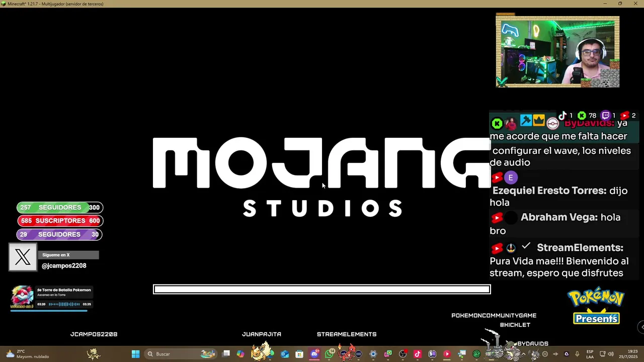The height and width of the screenshot is (362, 644).
Task: Open the volume tray icon
Action: [x=611, y=354]
